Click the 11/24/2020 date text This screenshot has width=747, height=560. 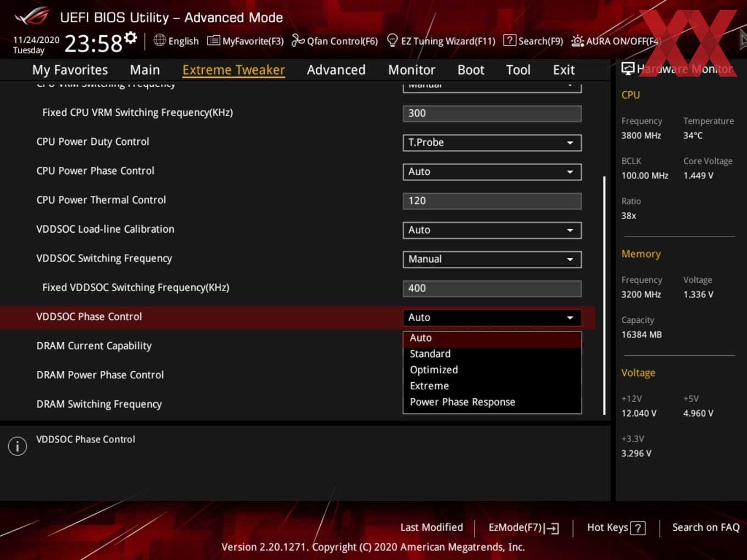pos(36,40)
